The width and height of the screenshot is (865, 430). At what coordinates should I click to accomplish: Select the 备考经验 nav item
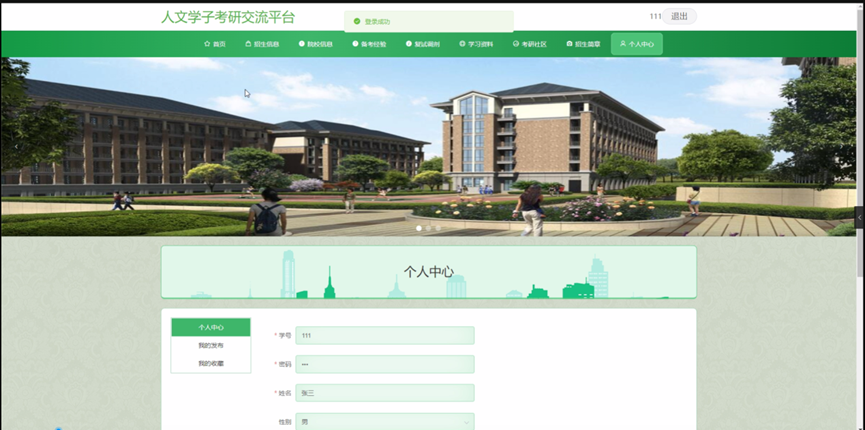pos(369,44)
